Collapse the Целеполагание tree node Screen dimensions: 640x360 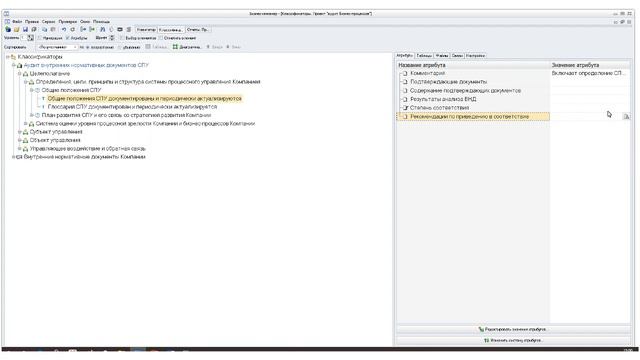click(x=19, y=74)
